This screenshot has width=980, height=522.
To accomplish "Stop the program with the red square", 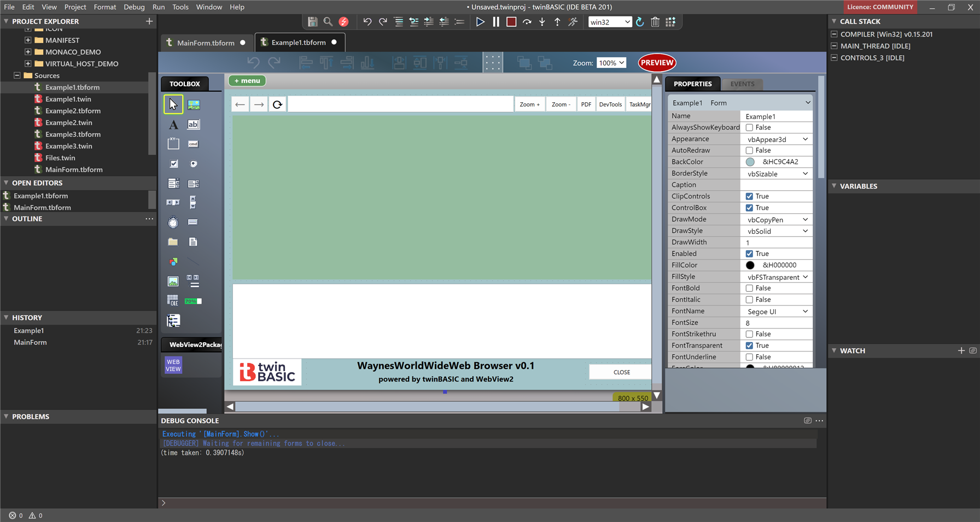I will point(511,22).
